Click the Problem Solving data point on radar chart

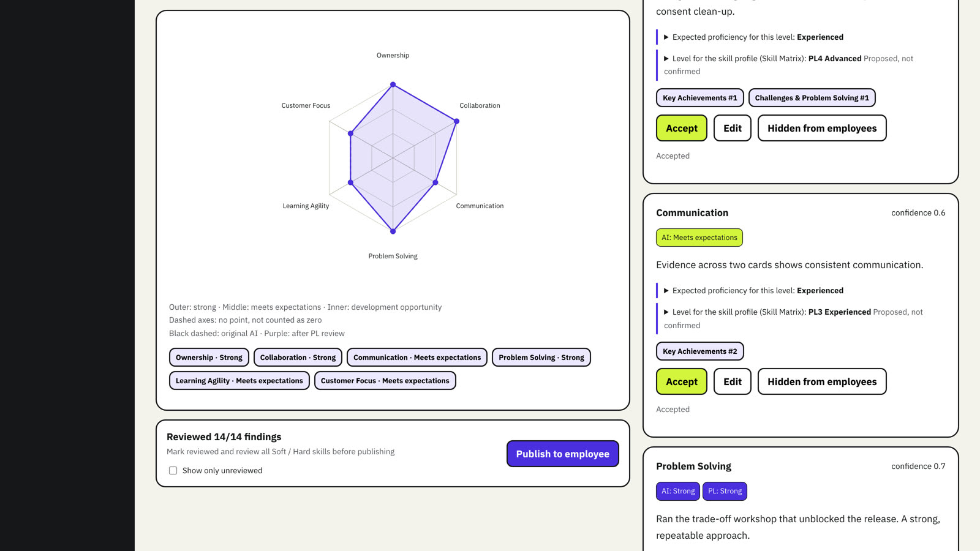click(393, 231)
